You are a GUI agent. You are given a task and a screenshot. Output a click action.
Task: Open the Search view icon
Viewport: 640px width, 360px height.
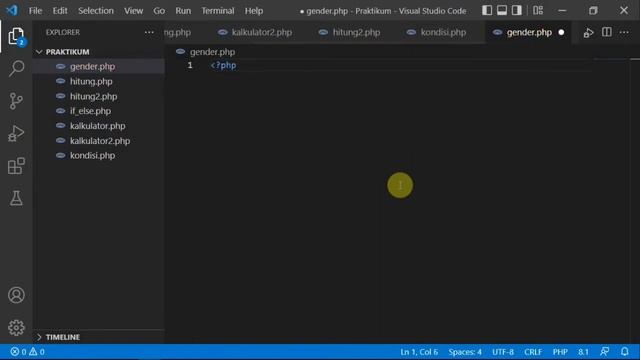(x=16, y=68)
